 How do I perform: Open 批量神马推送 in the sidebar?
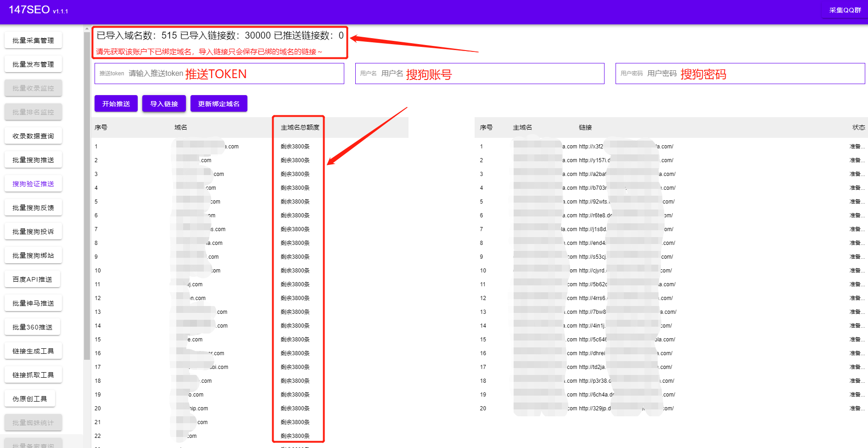(33, 303)
